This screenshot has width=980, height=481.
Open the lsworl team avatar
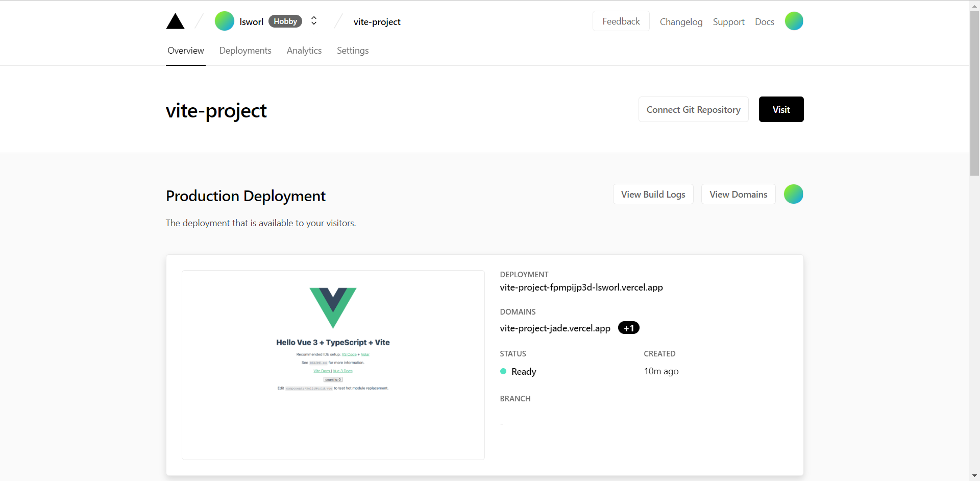tap(224, 21)
